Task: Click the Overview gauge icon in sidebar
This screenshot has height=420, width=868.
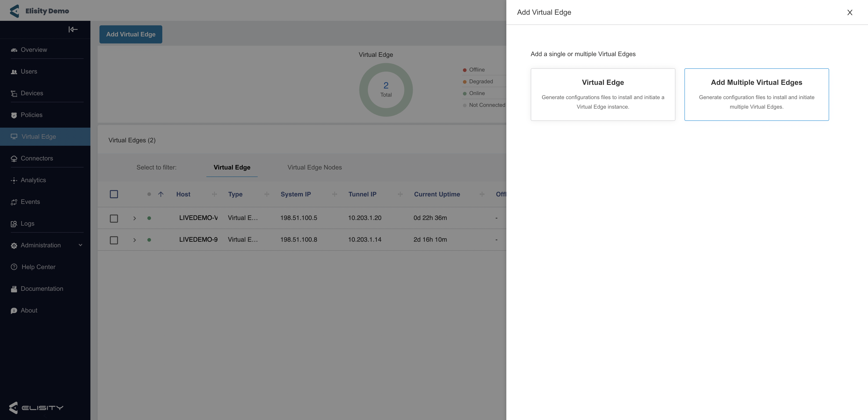Action: coord(14,50)
